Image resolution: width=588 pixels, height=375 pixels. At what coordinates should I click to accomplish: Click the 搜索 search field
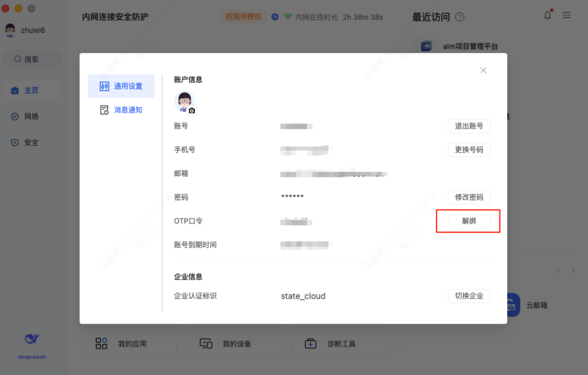pyautogui.click(x=32, y=59)
